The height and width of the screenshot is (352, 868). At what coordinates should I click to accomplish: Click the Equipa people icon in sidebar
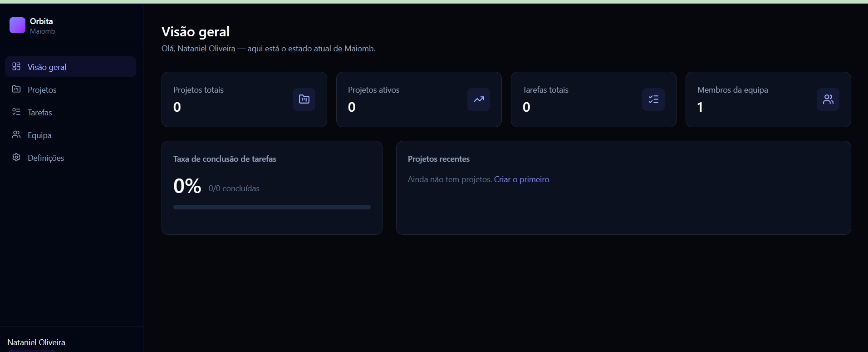coord(16,134)
